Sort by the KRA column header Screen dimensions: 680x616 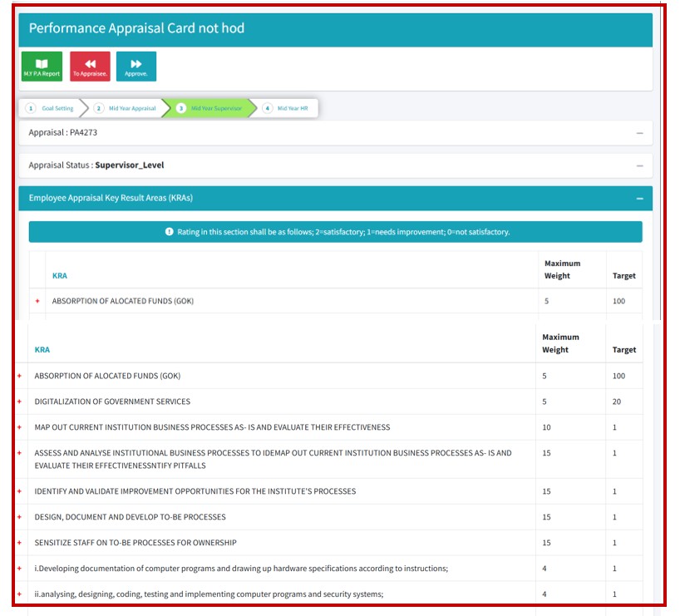[x=42, y=350]
